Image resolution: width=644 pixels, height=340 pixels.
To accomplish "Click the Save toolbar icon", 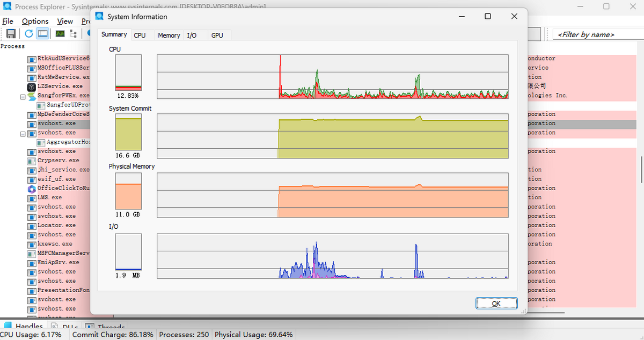I will (x=11, y=33).
